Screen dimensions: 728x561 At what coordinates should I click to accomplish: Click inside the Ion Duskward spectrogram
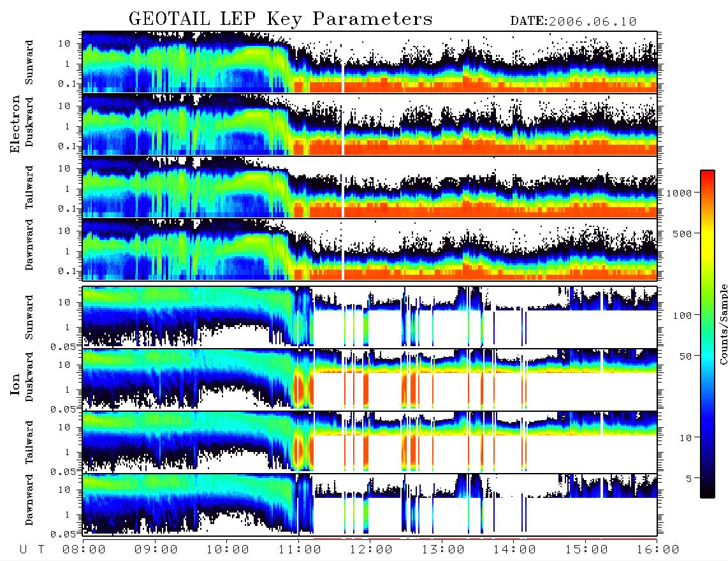click(x=370, y=379)
